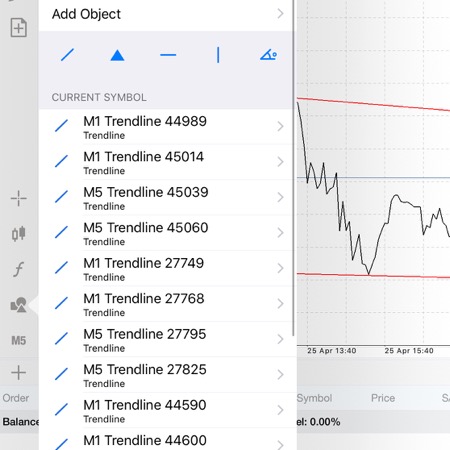Screen dimensions: 450x450
Task: Click the Price column header
Action: click(x=383, y=398)
